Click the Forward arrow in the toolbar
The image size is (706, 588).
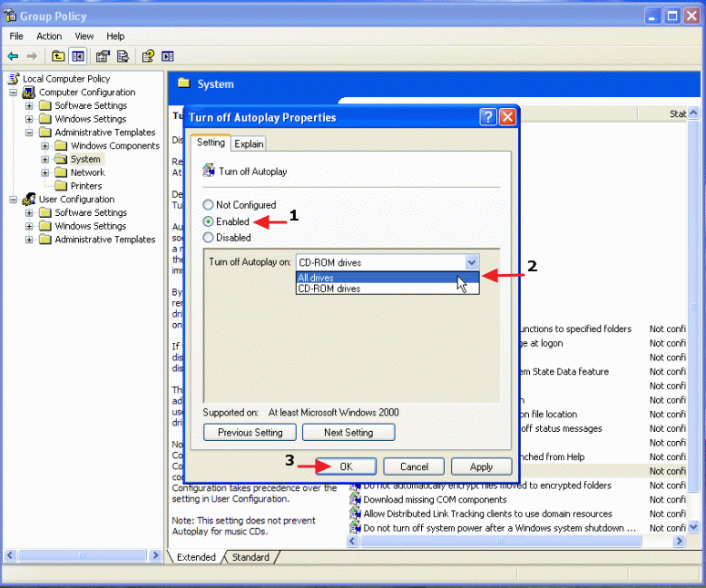32,56
